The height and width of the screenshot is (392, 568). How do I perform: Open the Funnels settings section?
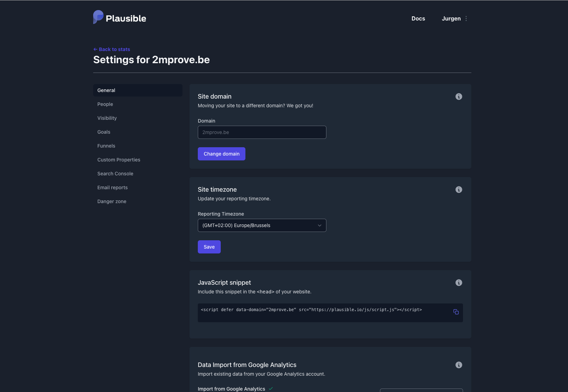(106, 146)
